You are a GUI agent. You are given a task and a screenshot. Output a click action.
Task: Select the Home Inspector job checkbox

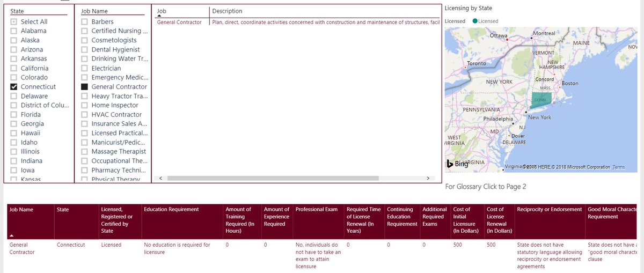click(84, 105)
